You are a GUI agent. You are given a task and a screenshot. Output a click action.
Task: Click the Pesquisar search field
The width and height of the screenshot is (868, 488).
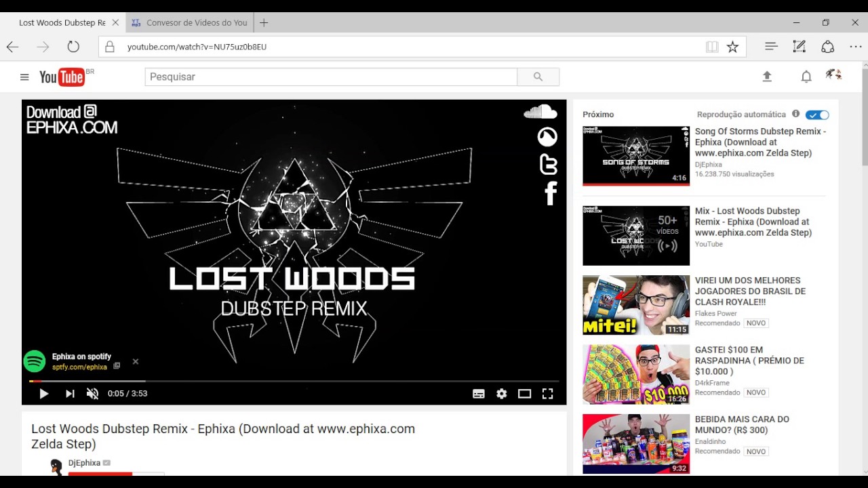[x=331, y=77]
